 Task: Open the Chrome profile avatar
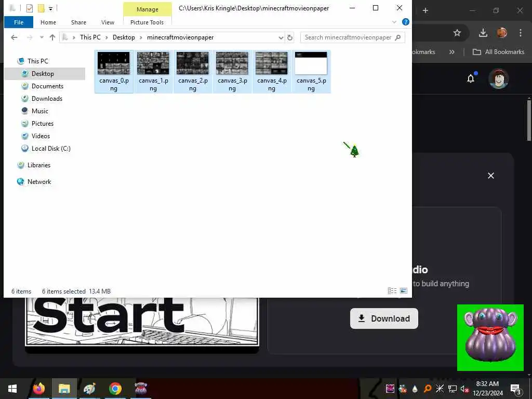tap(502, 33)
